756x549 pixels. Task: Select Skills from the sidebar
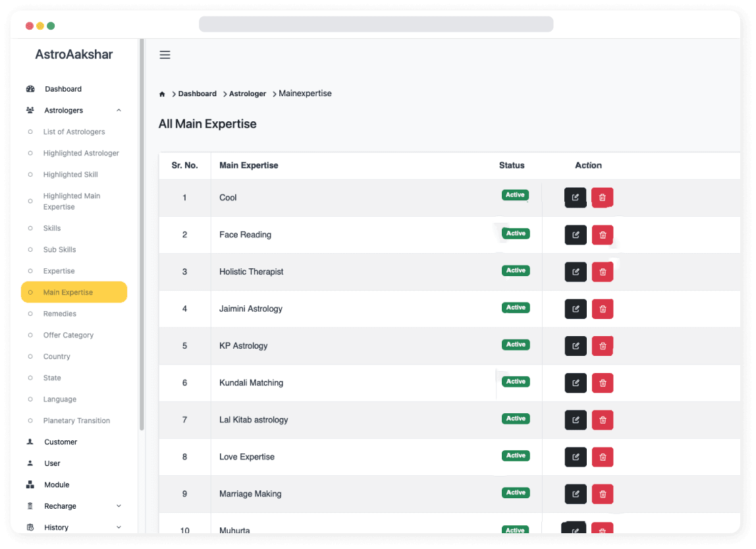coord(53,228)
